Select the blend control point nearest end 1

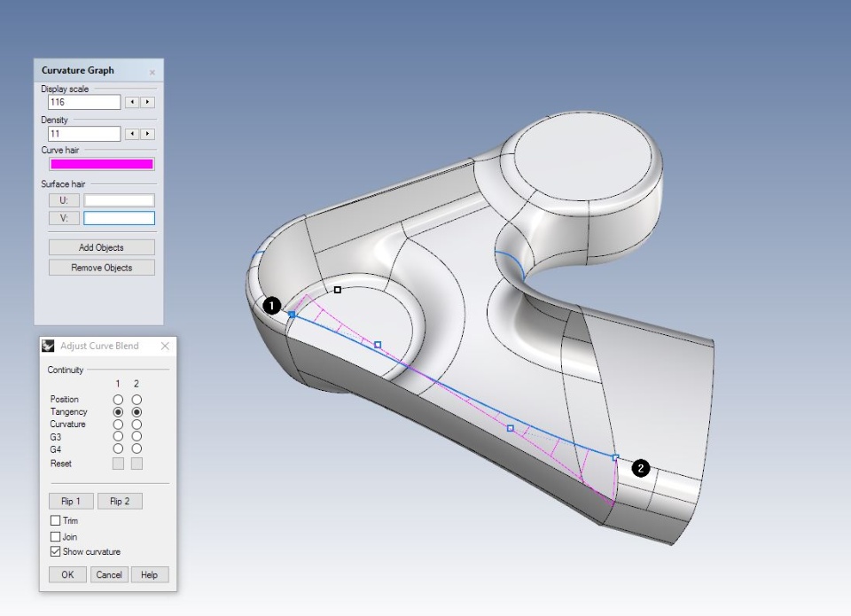pyautogui.click(x=378, y=345)
